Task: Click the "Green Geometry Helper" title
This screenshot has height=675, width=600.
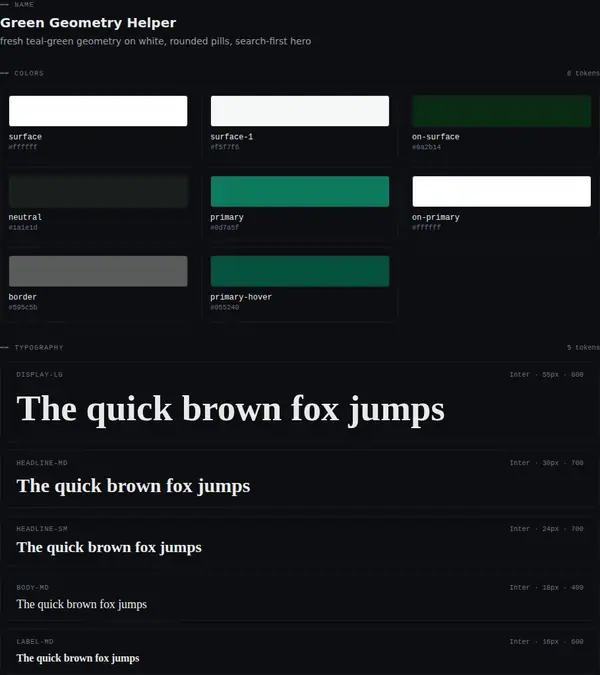Action: point(88,23)
